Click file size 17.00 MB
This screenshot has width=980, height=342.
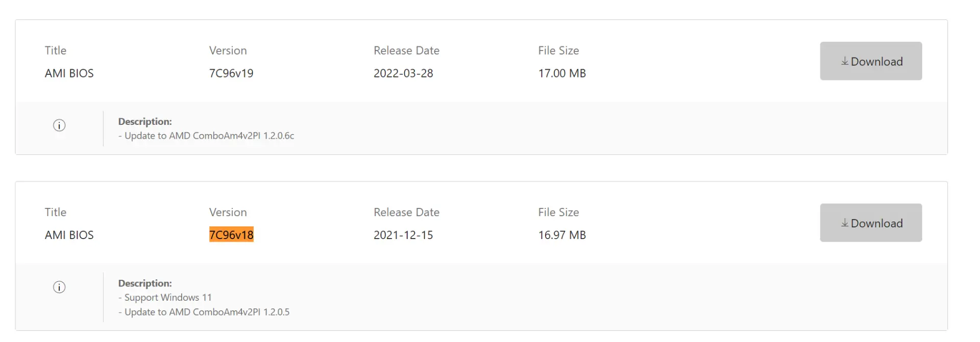(x=562, y=73)
